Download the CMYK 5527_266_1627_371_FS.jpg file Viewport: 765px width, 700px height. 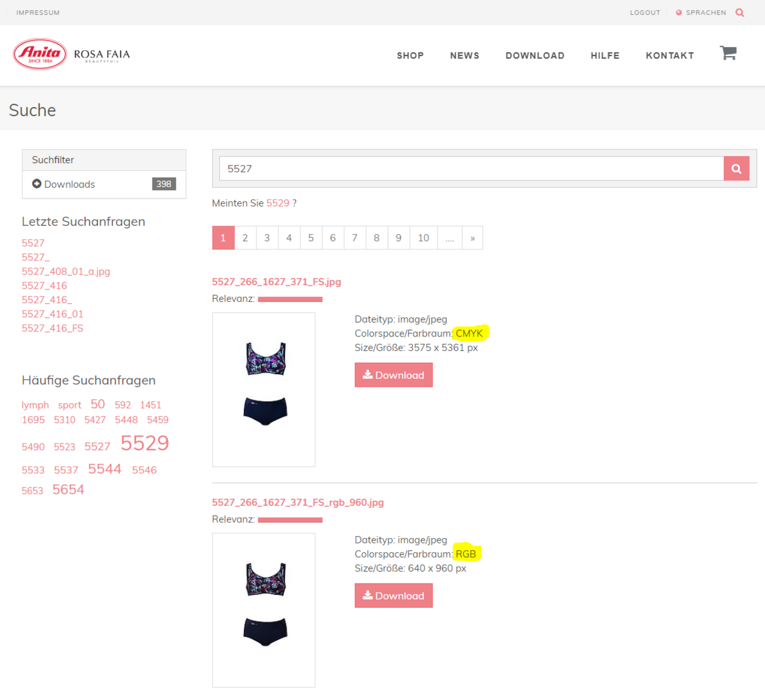393,375
